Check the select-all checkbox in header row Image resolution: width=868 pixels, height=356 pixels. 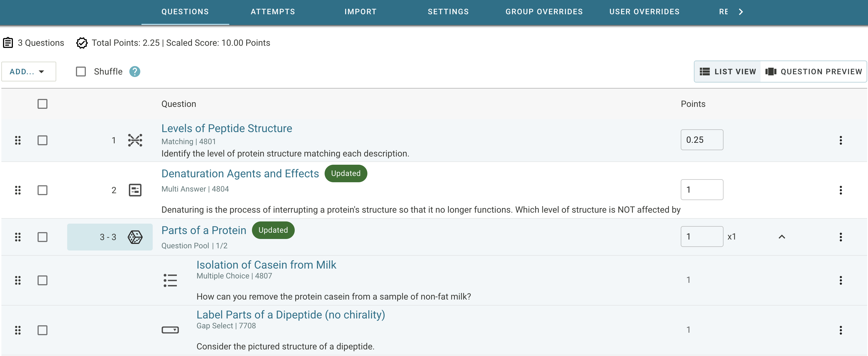pos(42,104)
